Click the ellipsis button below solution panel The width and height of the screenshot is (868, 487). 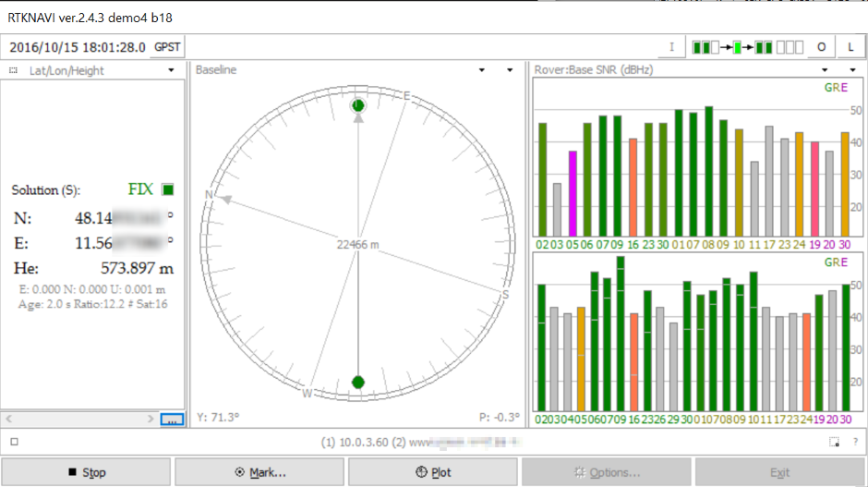pyautogui.click(x=172, y=420)
